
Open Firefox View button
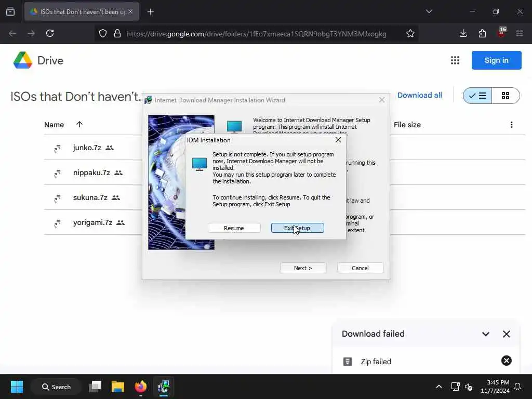pos(10,12)
